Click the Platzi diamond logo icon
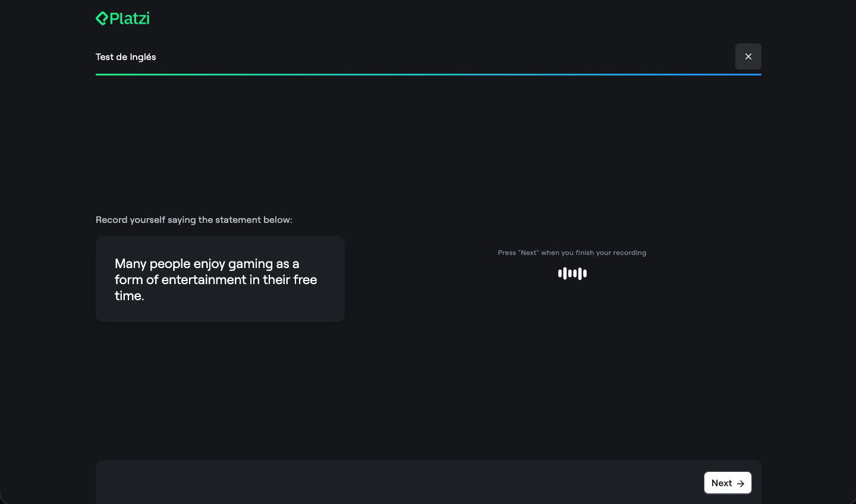The height and width of the screenshot is (504, 856). coord(102,18)
